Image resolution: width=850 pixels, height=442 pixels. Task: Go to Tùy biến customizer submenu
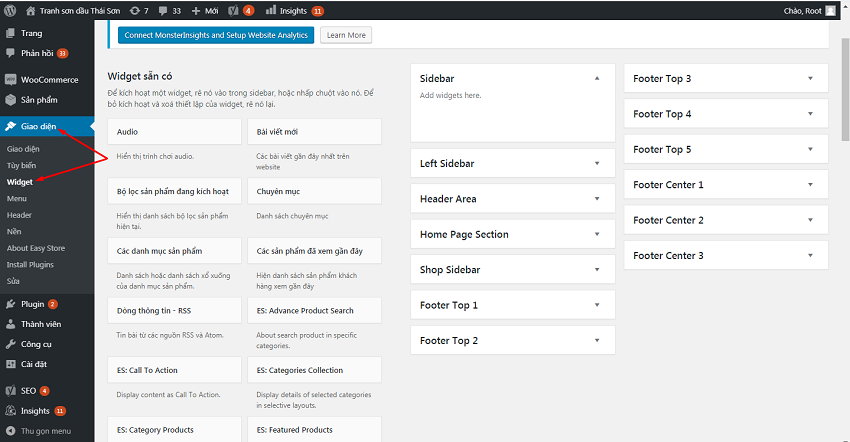(21, 165)
